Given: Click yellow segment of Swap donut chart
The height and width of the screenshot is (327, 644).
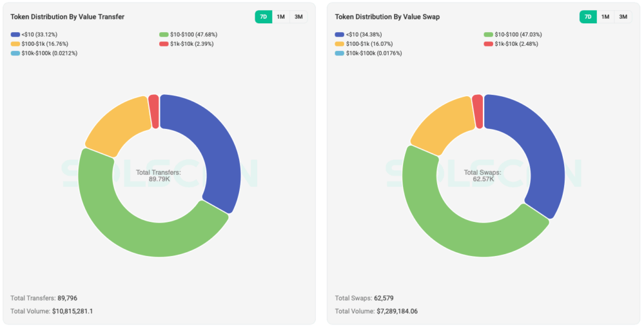Looking at the screenshot, I should coord(440,125).
